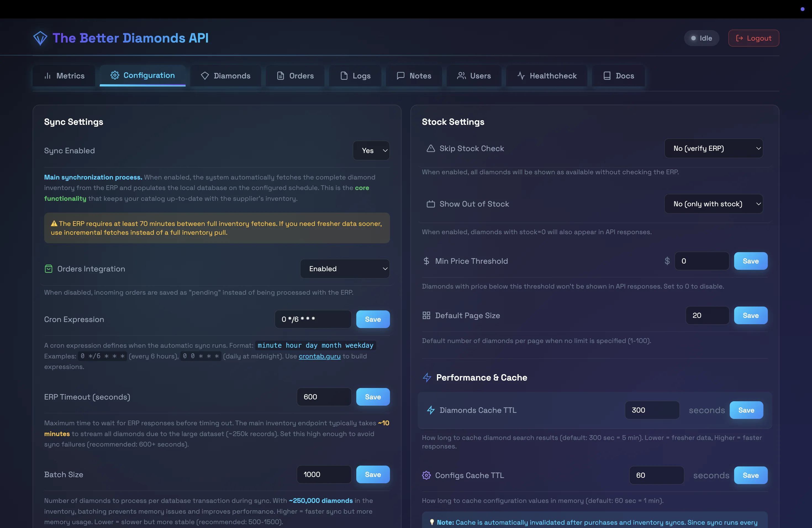The width and height of the screenshot is (812, 528).
Task: Click the Logout arrow icon
Action: pos(739,38)
